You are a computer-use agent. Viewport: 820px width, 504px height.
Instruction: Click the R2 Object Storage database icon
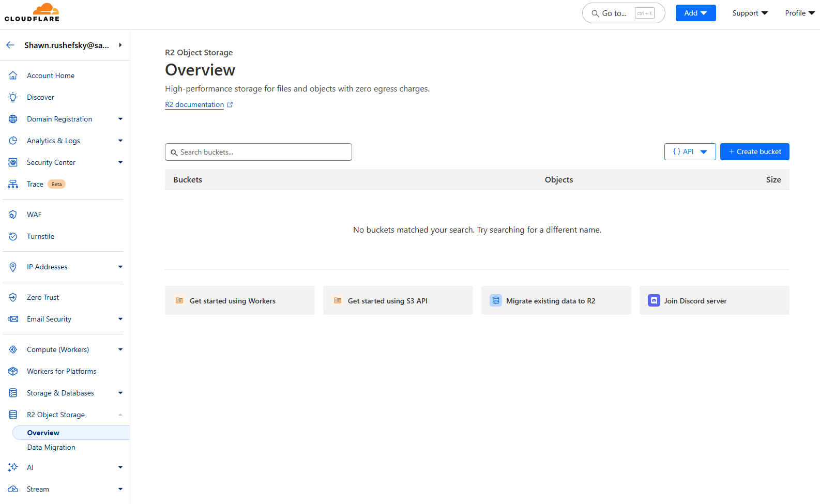13,415
